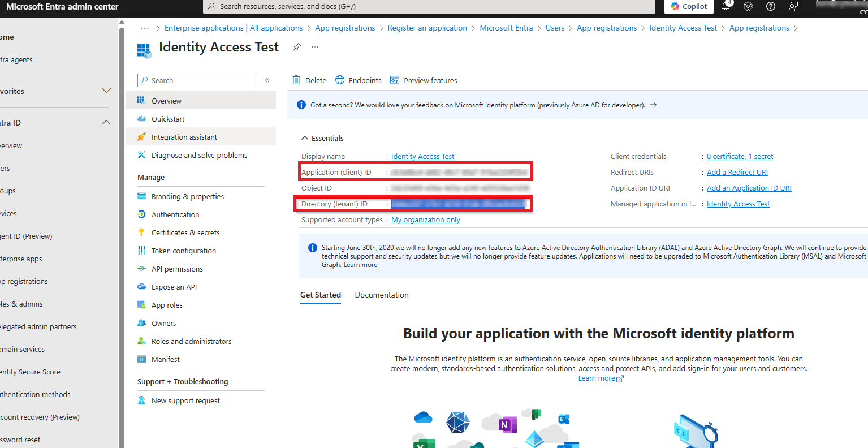Click the Build your application heading
Image resolution: width=868 pixels, height=448 pixels.
click(x=599, y=333)
